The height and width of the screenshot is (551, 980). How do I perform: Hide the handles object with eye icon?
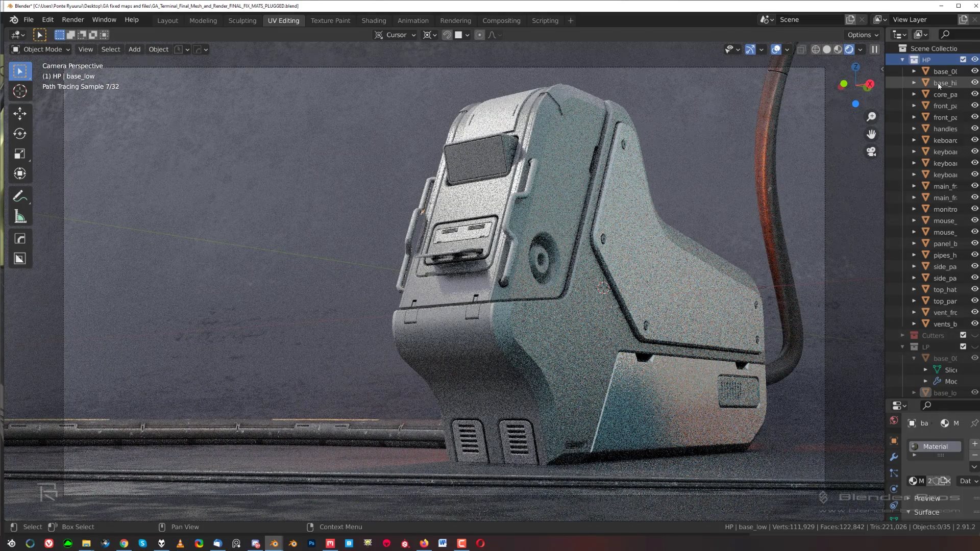[974, 129]
